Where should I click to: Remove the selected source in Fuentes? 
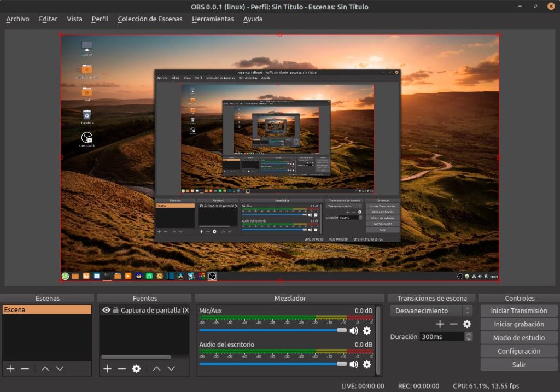point(122,368)
